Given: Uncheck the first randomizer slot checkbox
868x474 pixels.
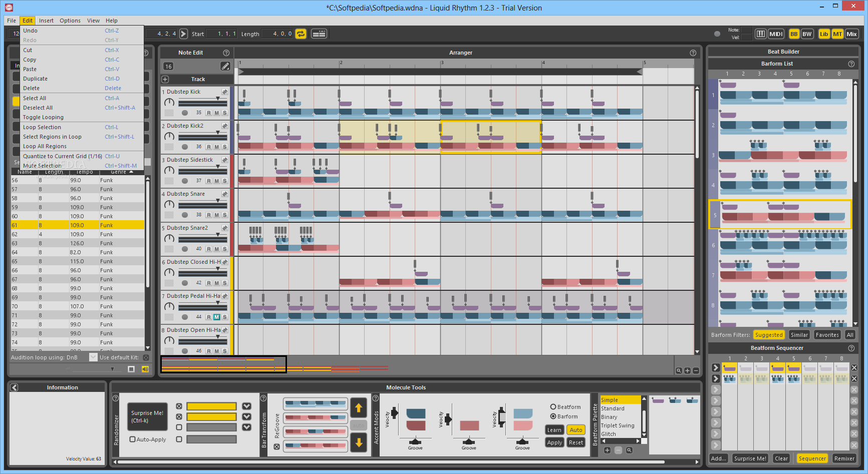Looking at the screenshot, I should coord(179,406).
